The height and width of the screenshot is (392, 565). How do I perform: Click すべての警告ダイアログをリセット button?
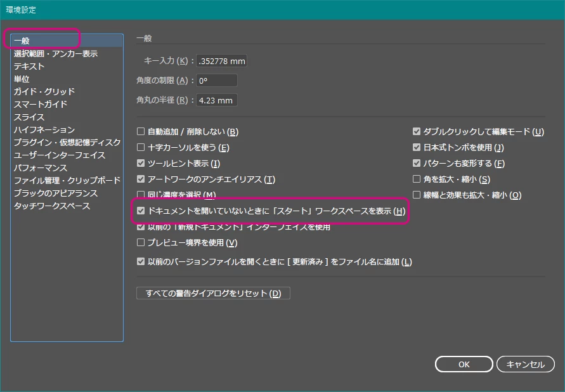coord(213,293)
